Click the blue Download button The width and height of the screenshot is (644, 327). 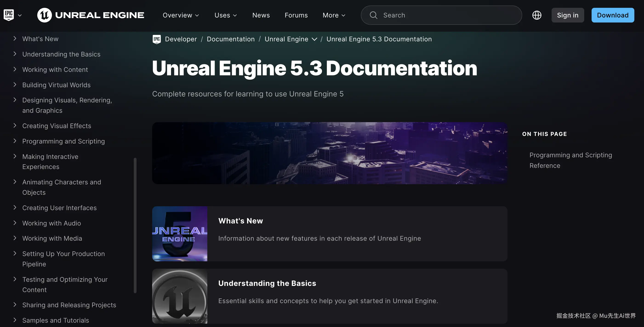[x=613, y=15]
